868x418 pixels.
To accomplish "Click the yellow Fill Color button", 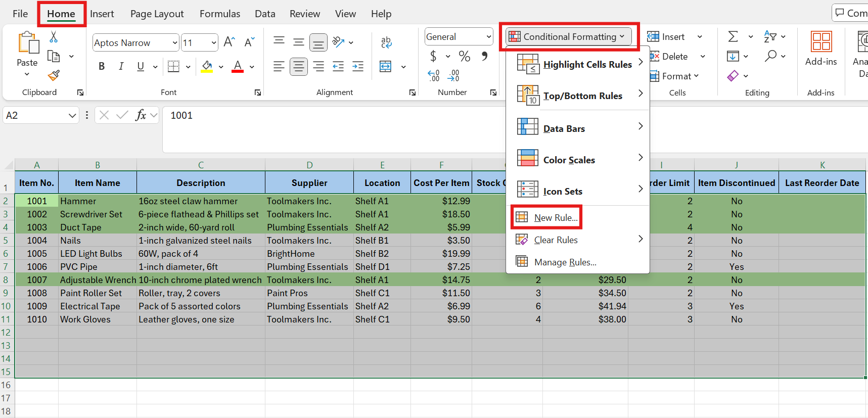I will (207, 67).
